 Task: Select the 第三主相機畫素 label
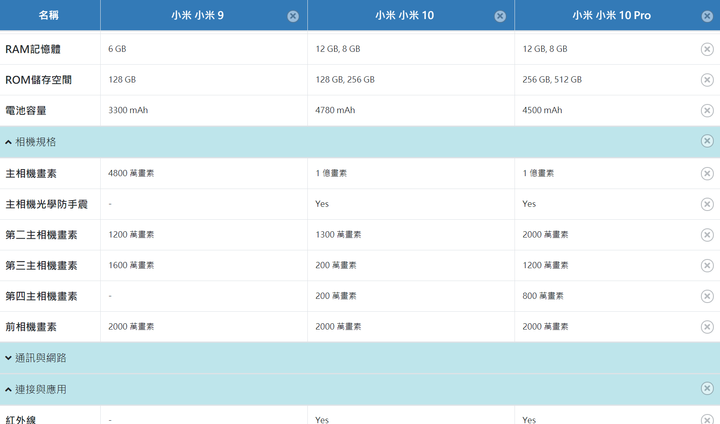click(x=41, y=266)
